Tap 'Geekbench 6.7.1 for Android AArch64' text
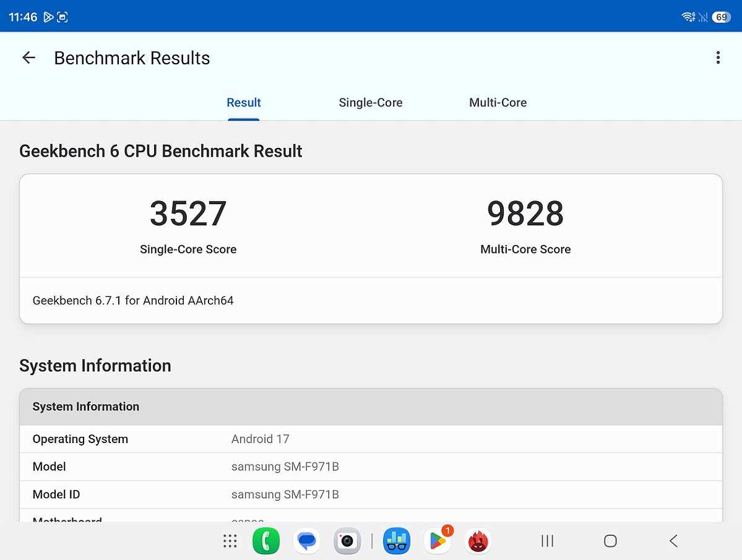The width and height of the screenshot is (742, 560). (x=133, y=301)
